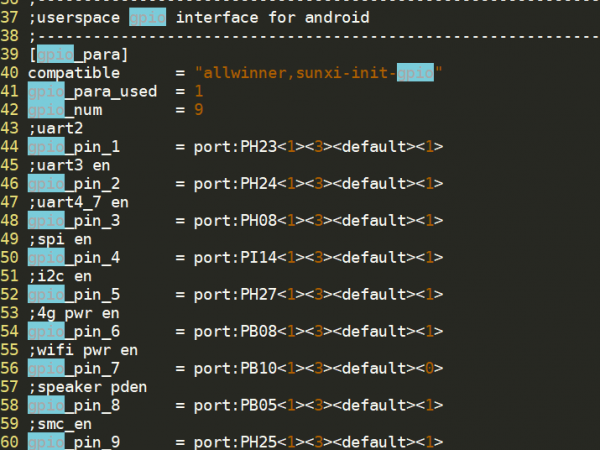Click the port:PB05 value

pos(238,406)
